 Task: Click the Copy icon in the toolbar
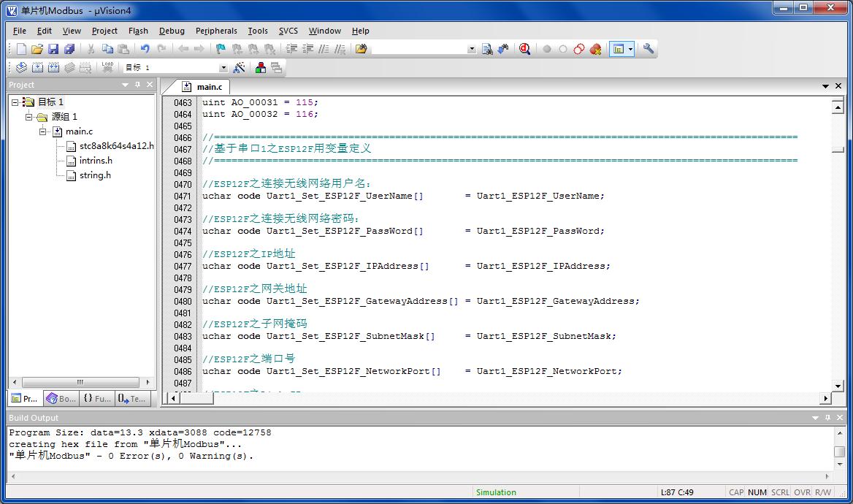107,49
